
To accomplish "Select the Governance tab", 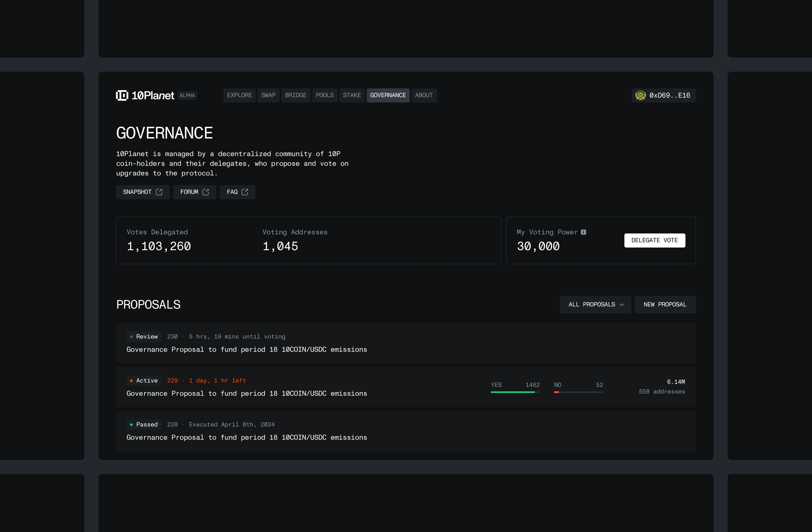I will [x=388, y=95].
